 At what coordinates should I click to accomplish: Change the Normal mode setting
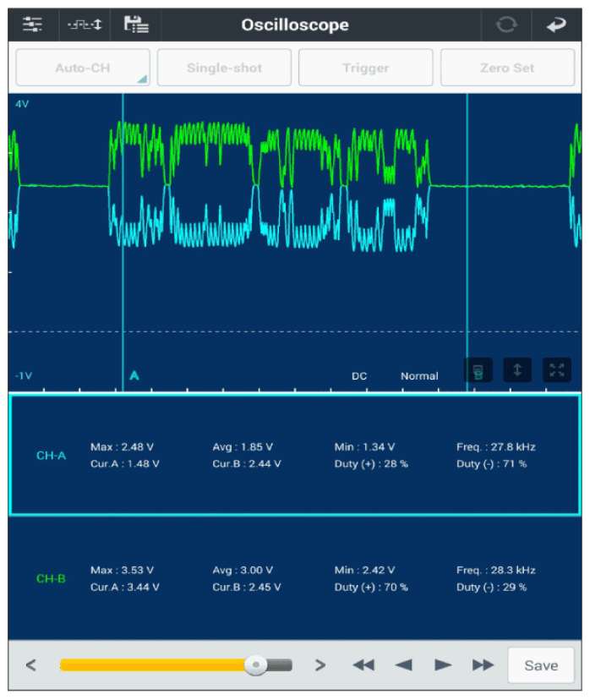[x=419, y=376]
